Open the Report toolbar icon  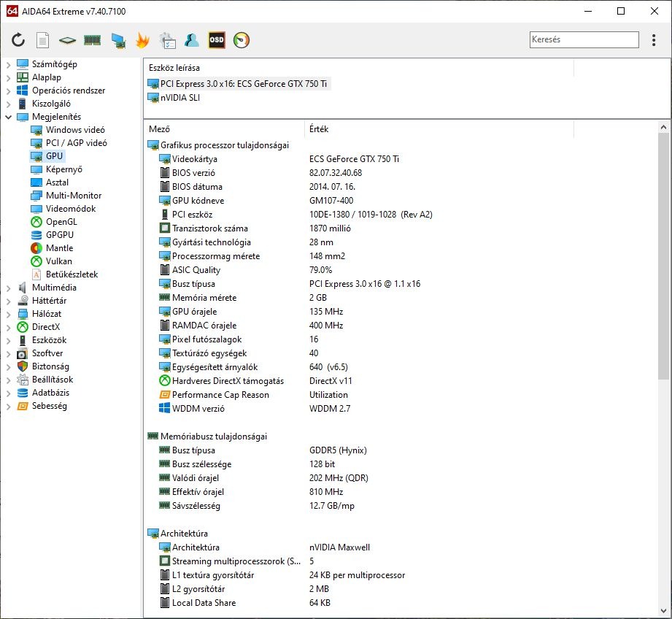coord(42,40)
